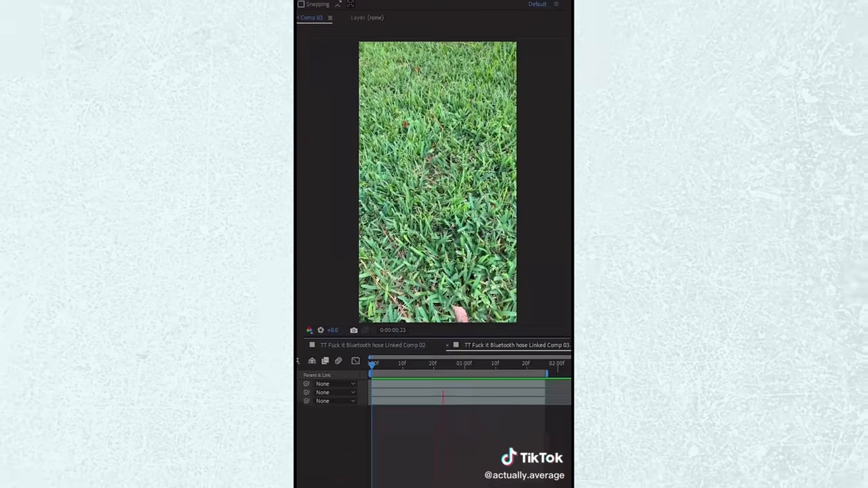Image resolution: width=868 pixels, height=488 pixels.
Task: Open the panel menu icon in top-right corner
Action: click(555, 4)
